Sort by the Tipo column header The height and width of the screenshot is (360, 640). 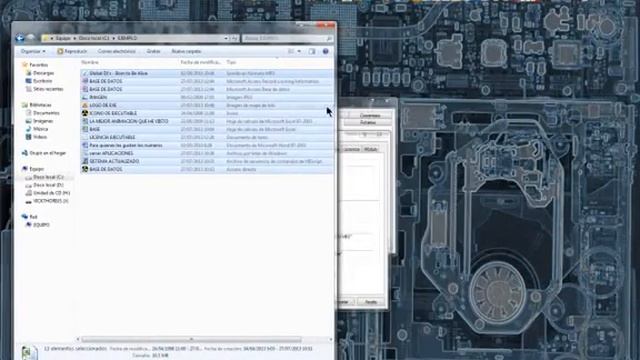point(231,62)
